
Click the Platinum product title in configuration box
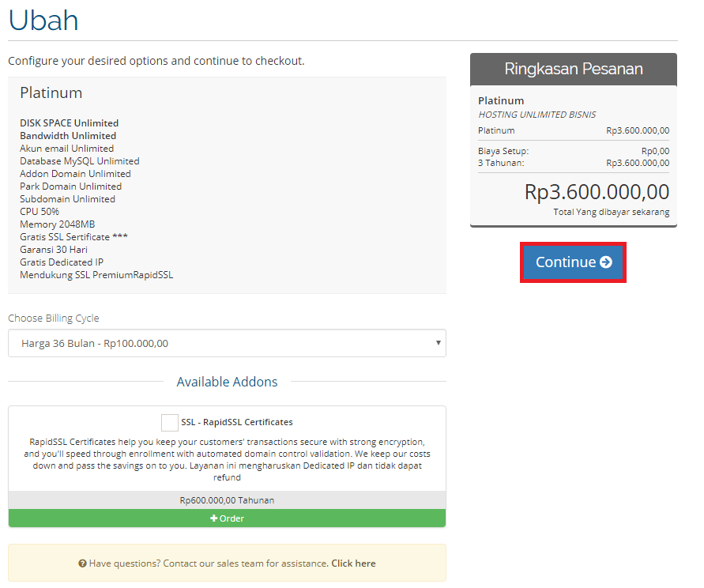[51, 92]
